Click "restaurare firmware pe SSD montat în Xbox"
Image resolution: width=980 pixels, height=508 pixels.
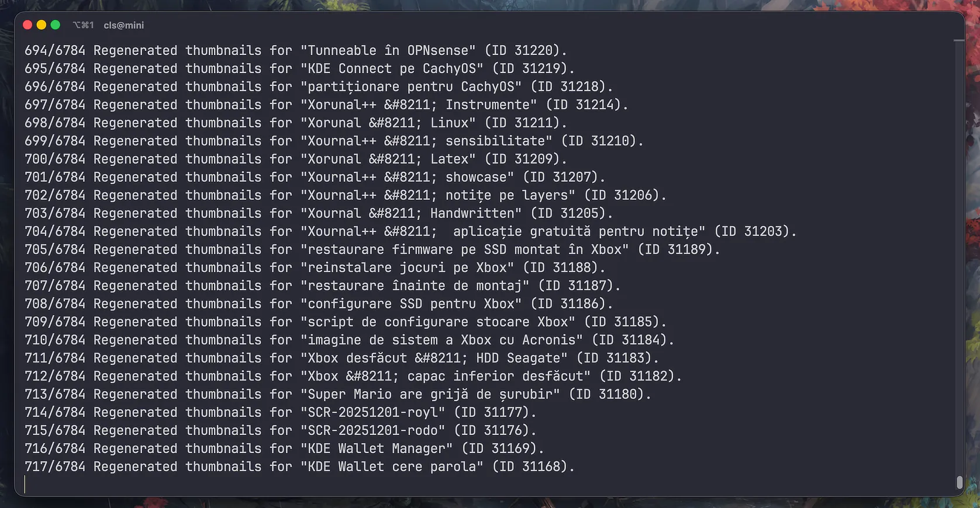coord(465,250)
